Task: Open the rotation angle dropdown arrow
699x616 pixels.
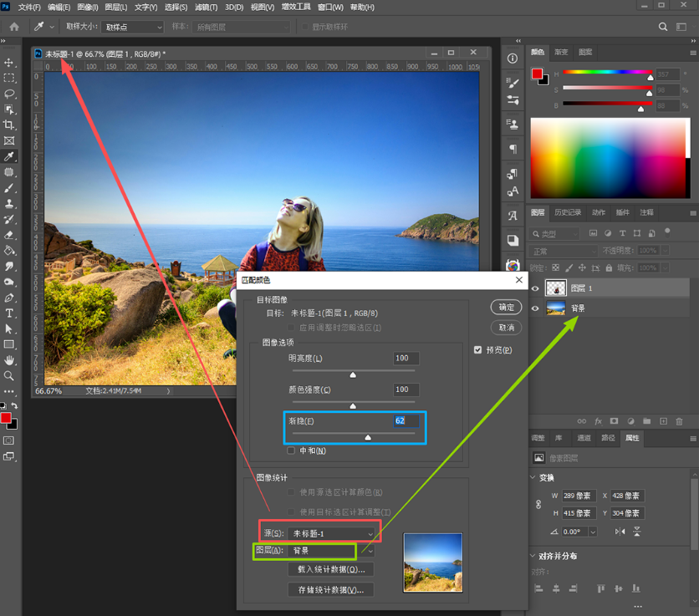Action: (593, 532)
